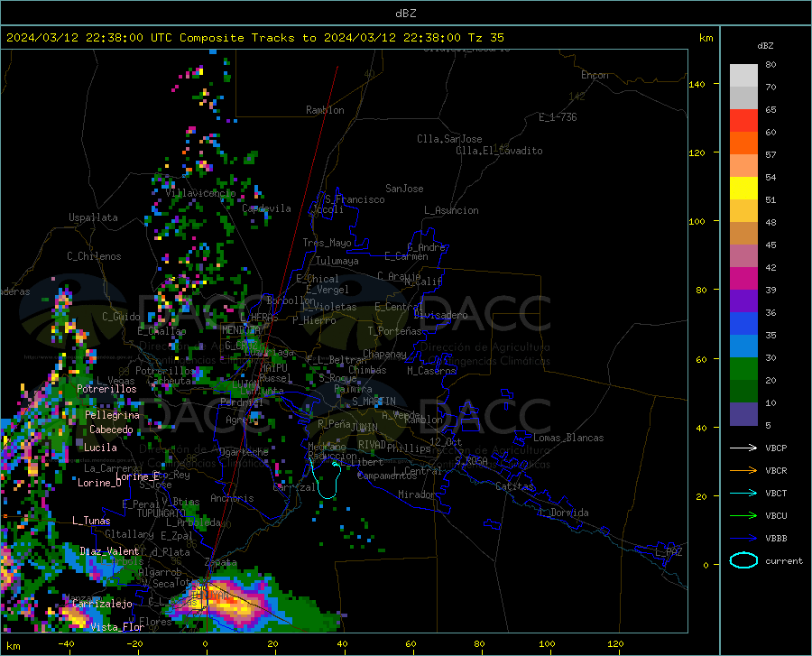
Task: Click the MENDOZA city label
Action: click(241, 330)
